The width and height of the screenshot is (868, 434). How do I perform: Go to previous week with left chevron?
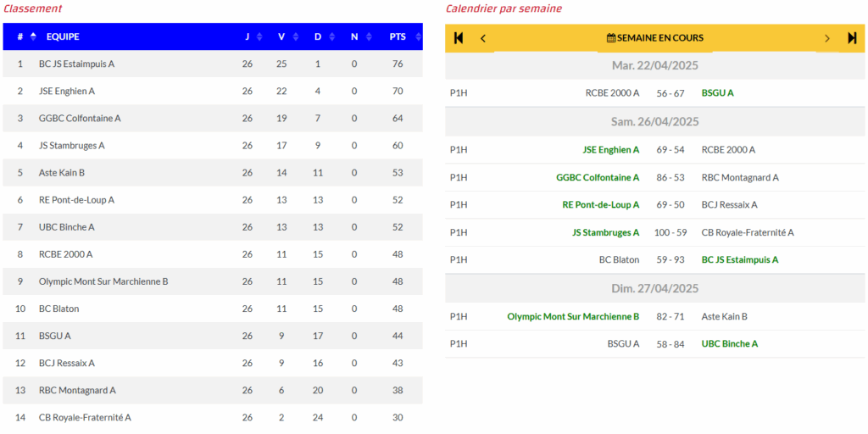(482, 38)
